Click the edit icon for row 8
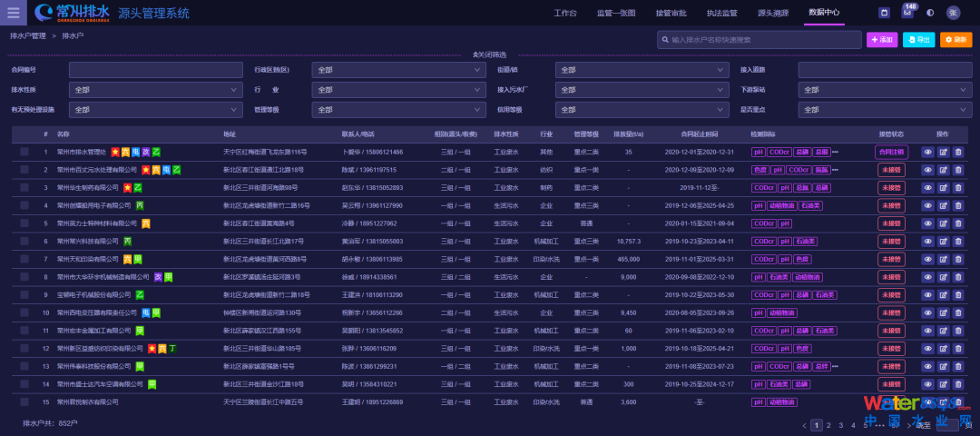 943,277
